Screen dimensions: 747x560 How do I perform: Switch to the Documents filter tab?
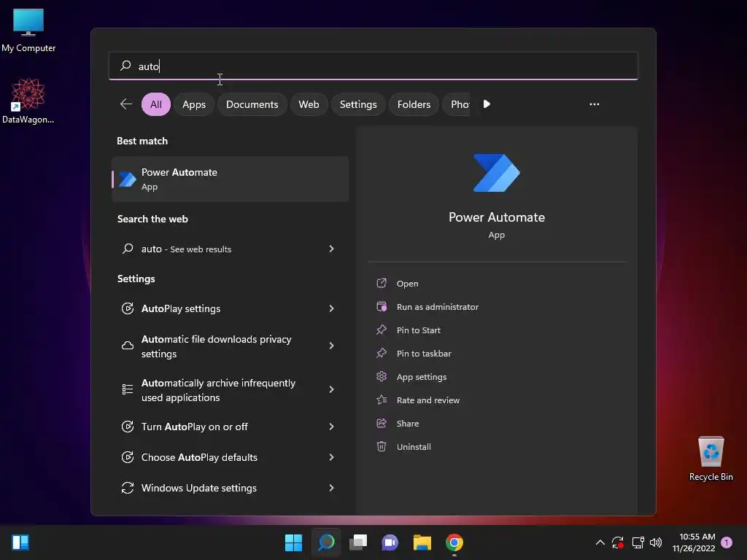pyautogui.click(x=252, y=104)
